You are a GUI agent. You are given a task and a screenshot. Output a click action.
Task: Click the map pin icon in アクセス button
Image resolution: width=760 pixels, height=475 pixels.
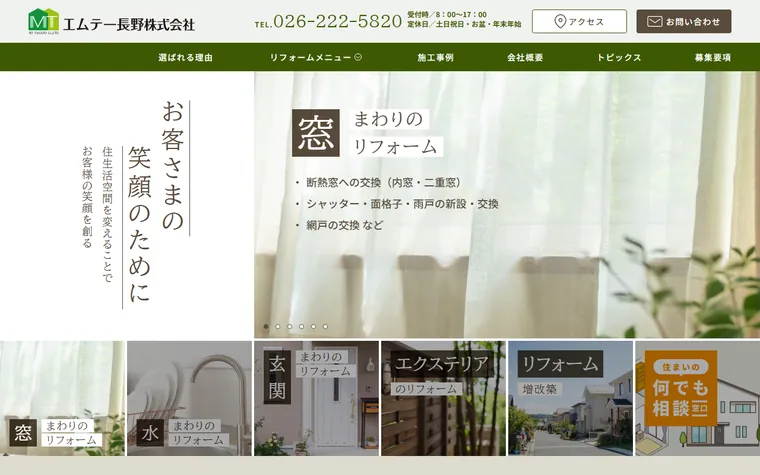tap(560, 22)
